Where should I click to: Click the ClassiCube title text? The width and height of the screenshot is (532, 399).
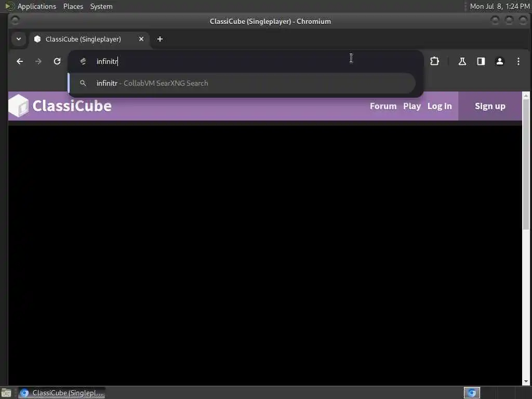coord(72,106)
